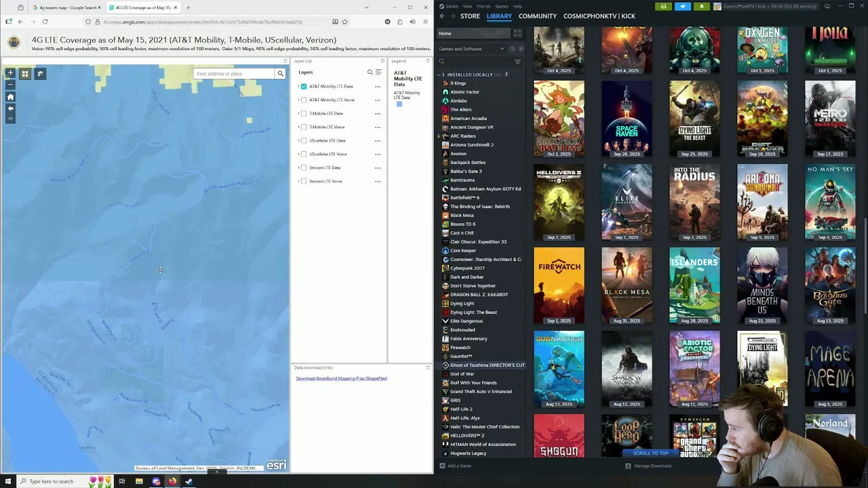List all Firefox tabs chevron

point(367,7)
